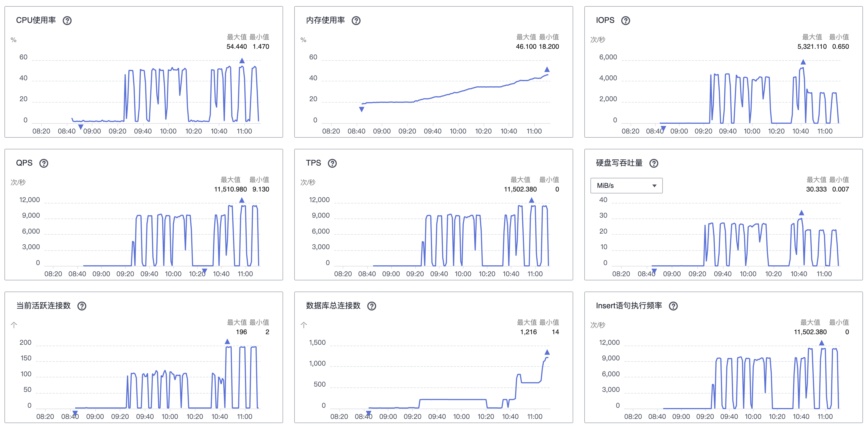Image resolution: width=868 pixels, height=427 pixels.
Task: Click CPU使用率 maximum value marker triangle
Action: (x=242, y=61)
